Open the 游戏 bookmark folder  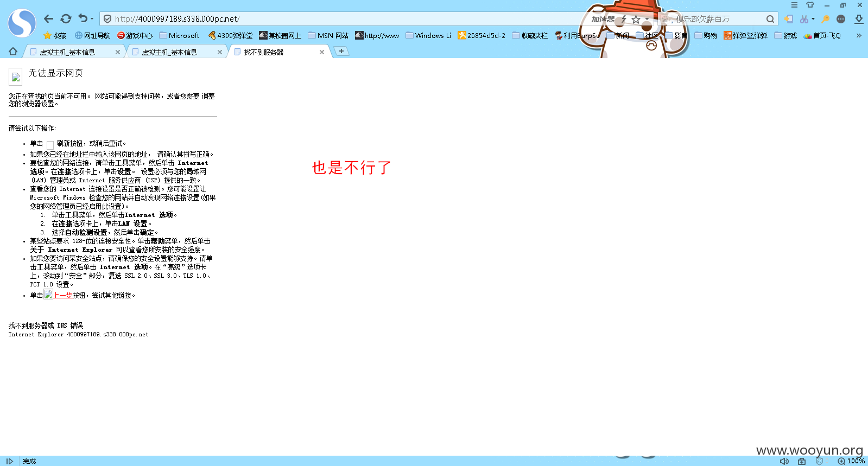[x=785, y=36]
